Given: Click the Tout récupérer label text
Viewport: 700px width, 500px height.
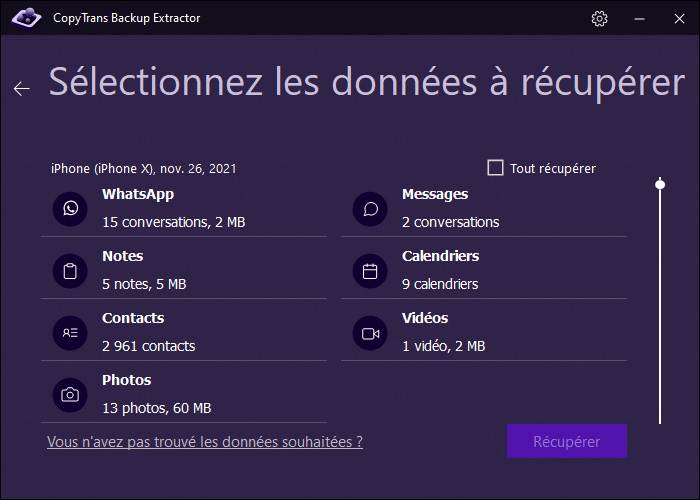Looking at the screenshot, I should tap(553, 169).
